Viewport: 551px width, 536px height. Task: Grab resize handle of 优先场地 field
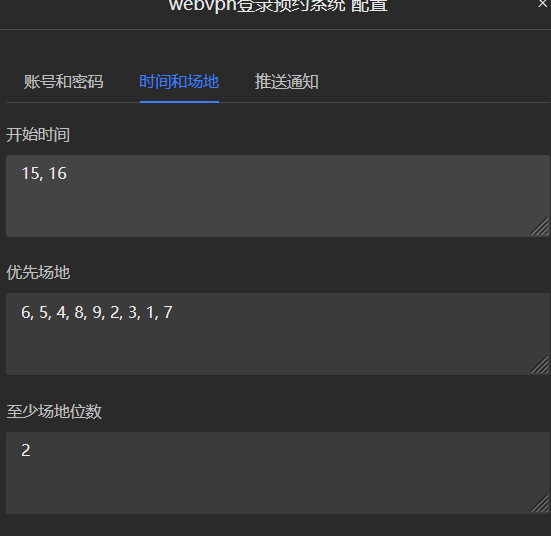pyautogui.click(x=540, y=365)
